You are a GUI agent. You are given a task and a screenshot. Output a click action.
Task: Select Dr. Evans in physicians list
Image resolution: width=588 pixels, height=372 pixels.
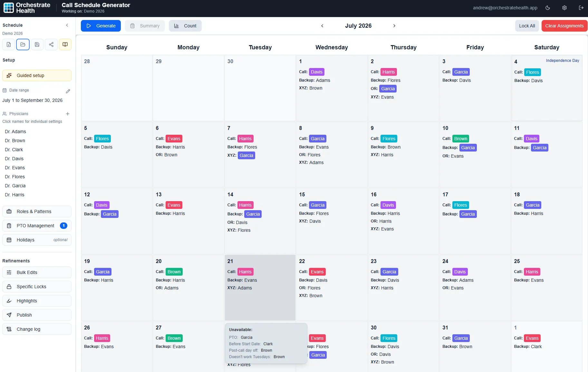15,168
